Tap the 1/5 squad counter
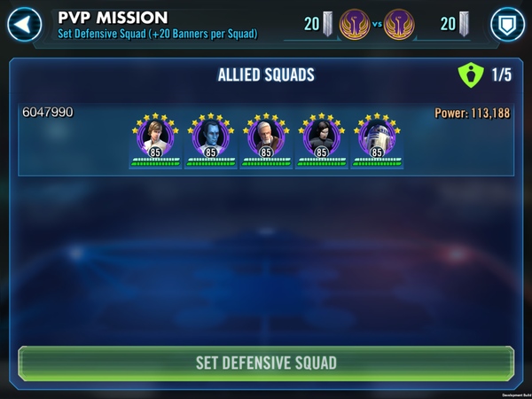Image resolution: width=532 pixels, height=399 pixels. (x=502, y=74)
